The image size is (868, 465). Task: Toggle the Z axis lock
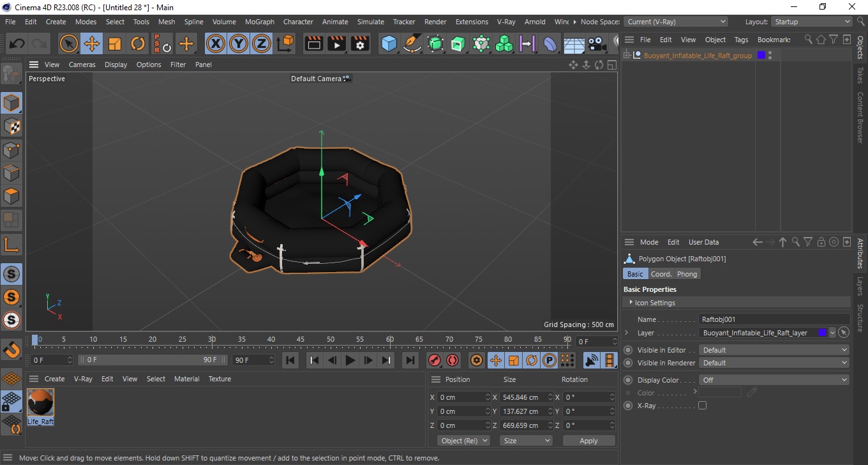coord(262,43)
